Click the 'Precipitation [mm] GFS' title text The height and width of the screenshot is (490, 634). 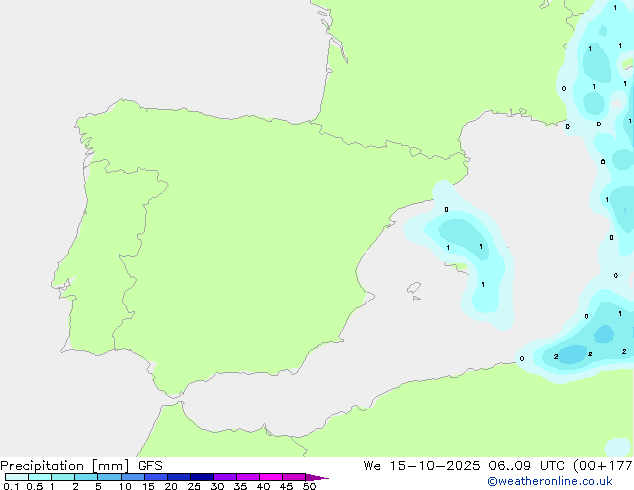81,466
